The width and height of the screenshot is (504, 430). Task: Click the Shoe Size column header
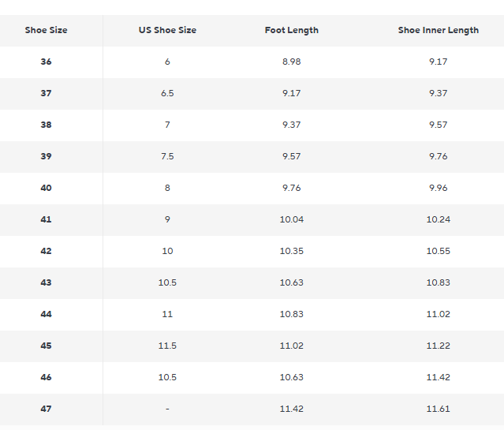coord(46,30)
